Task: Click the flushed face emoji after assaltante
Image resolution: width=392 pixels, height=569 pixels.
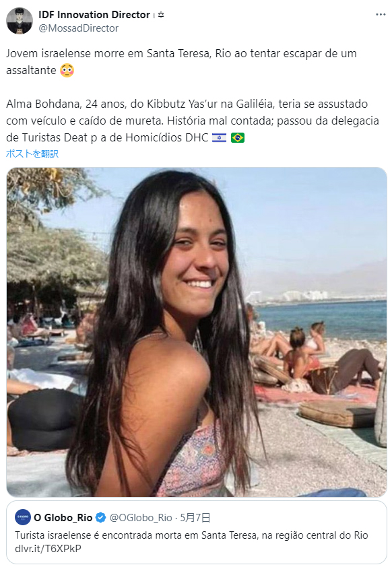Action: click(67, 70)
